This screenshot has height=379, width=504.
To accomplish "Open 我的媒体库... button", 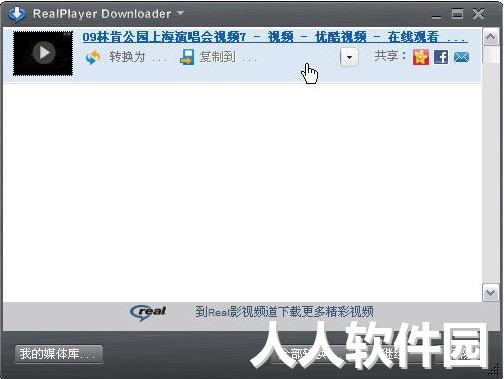I will click(x=59, y=354).
